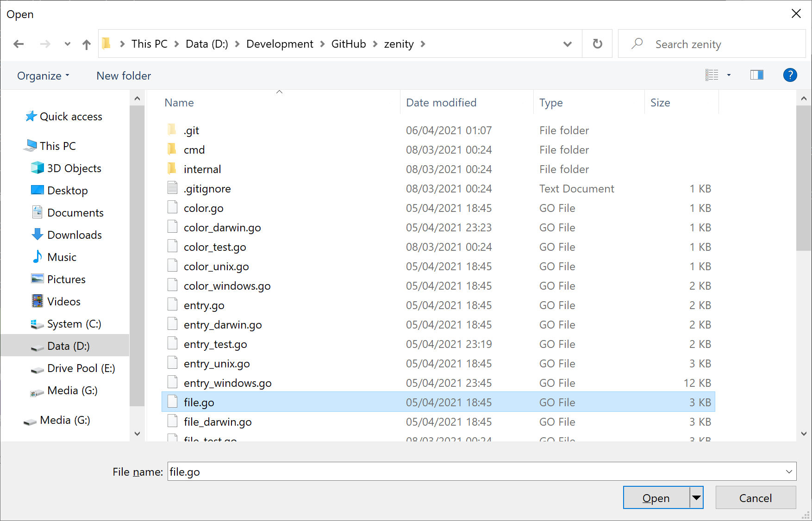Select the Downloads folder icon in sidebar

37,235
